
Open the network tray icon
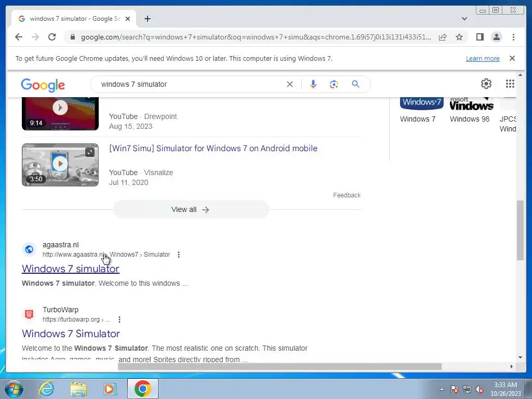point(467,389)
